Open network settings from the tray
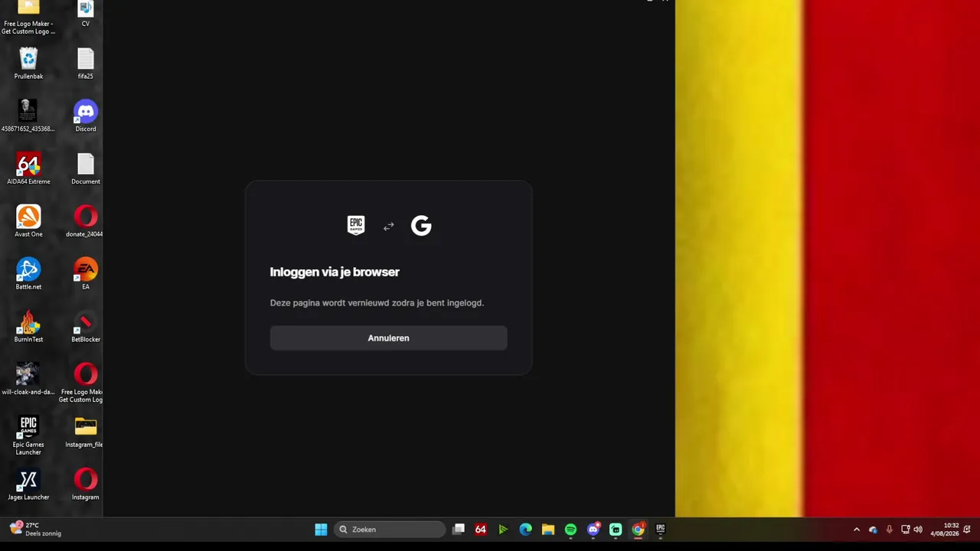This screenshot has width=980, height=551. pos(905,530)
